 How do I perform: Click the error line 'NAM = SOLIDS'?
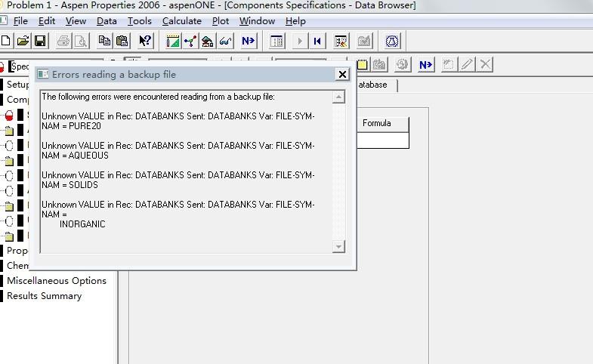pyautogui.click(x=69, y=185)
